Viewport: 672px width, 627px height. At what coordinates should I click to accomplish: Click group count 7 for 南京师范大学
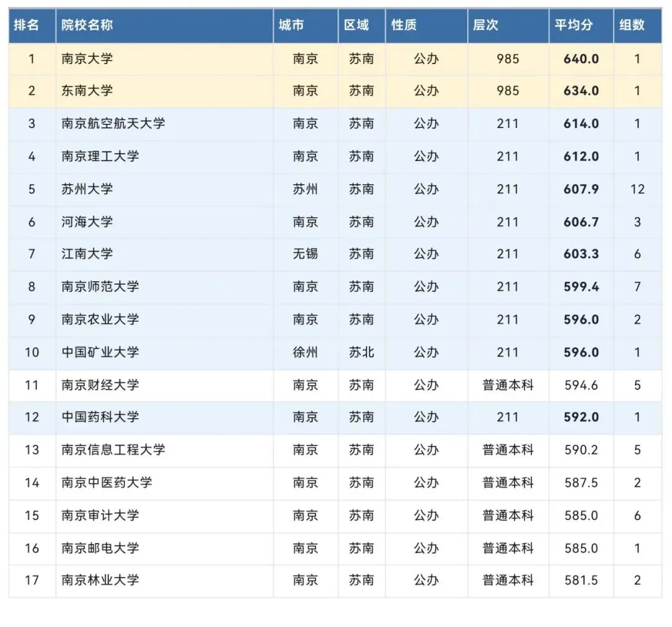(637, 287)
